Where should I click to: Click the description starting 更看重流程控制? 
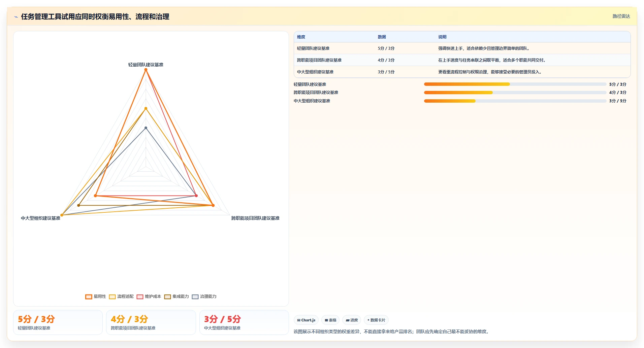click(490, 72)
